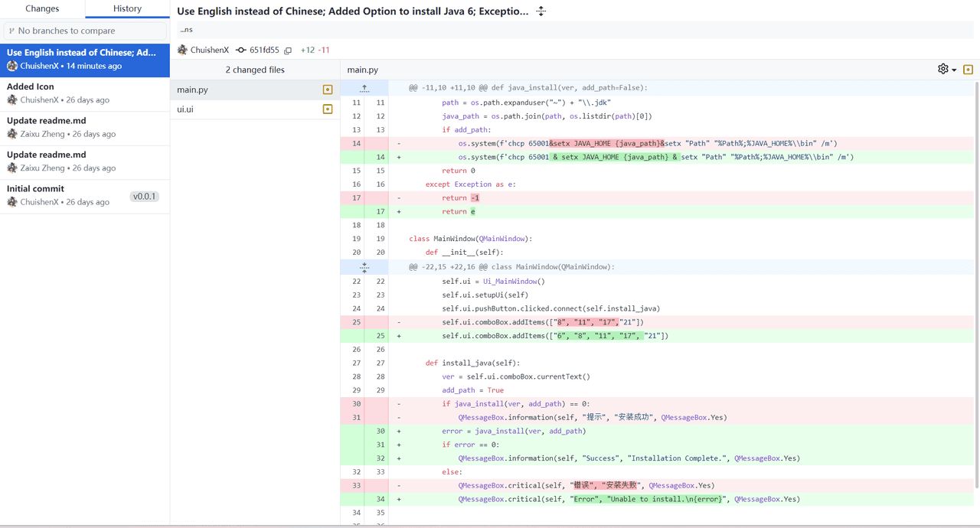The image size is (980, 528).
Task: Select the History tab
Action: 127,8
